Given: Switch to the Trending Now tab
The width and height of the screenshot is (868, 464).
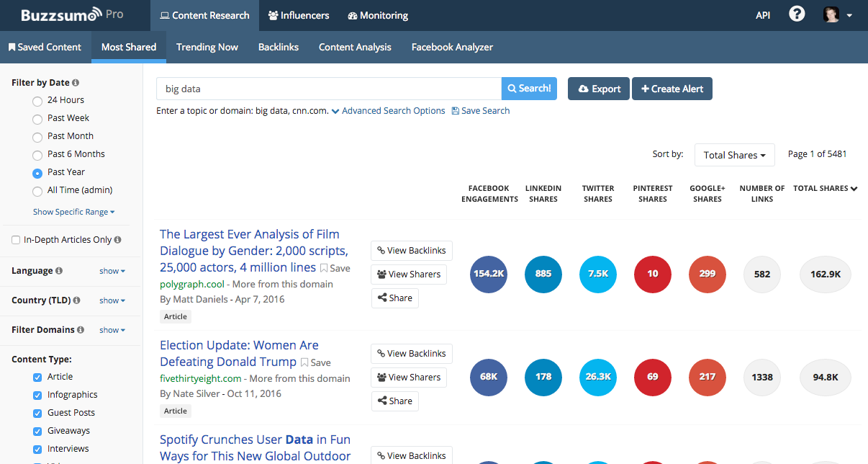Looking at the screenshot, I should tap(207, 47).
